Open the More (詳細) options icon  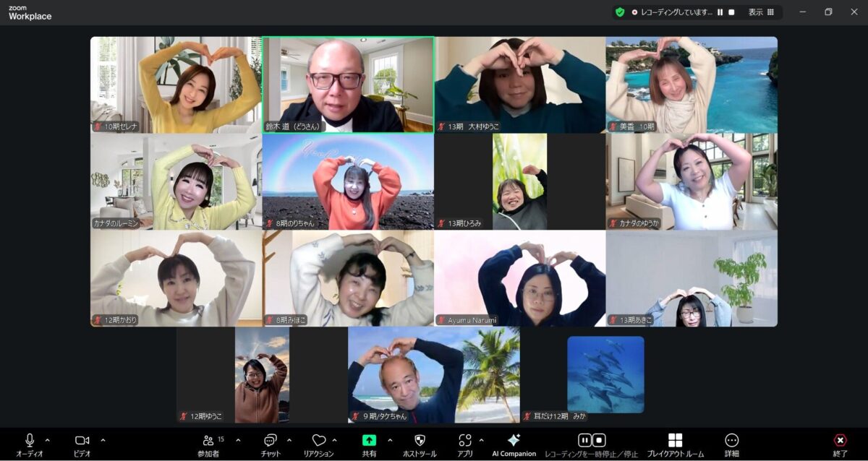[x=731, y=441]
